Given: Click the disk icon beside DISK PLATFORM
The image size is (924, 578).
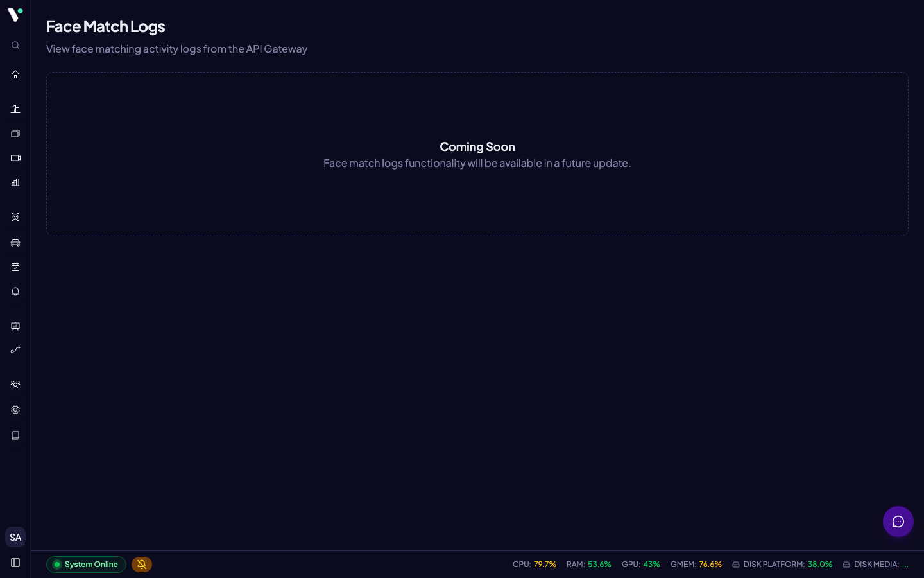Looking at the screenshot, I should coord(736,565).
